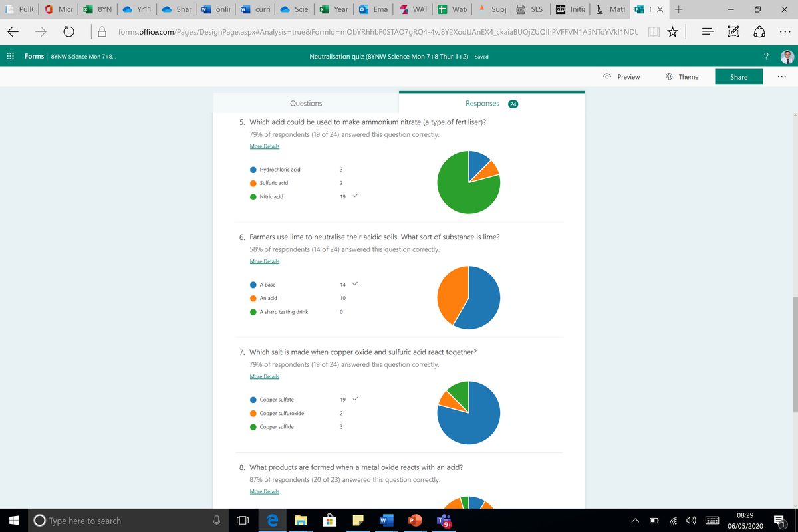Open the browser share icon
This screenshot has height=532, width=798.
pyautogui.click(x=759, y=31)
